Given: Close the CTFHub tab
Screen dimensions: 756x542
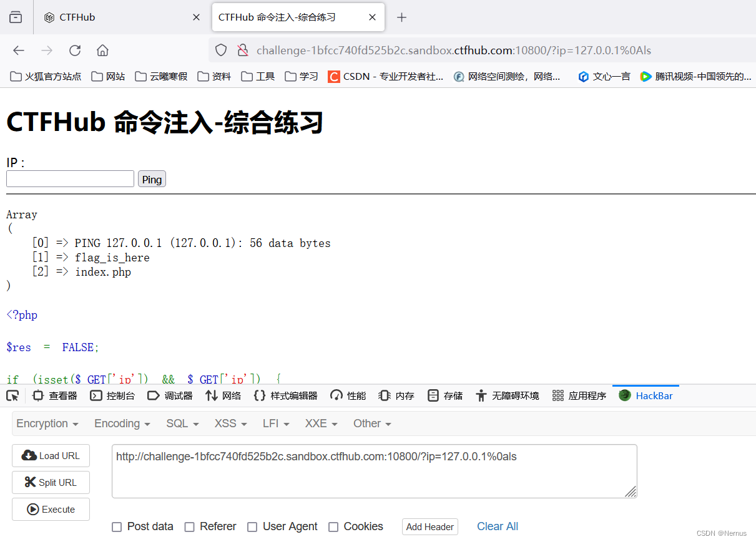Looking at the screenshot, I should click(196, 17).
